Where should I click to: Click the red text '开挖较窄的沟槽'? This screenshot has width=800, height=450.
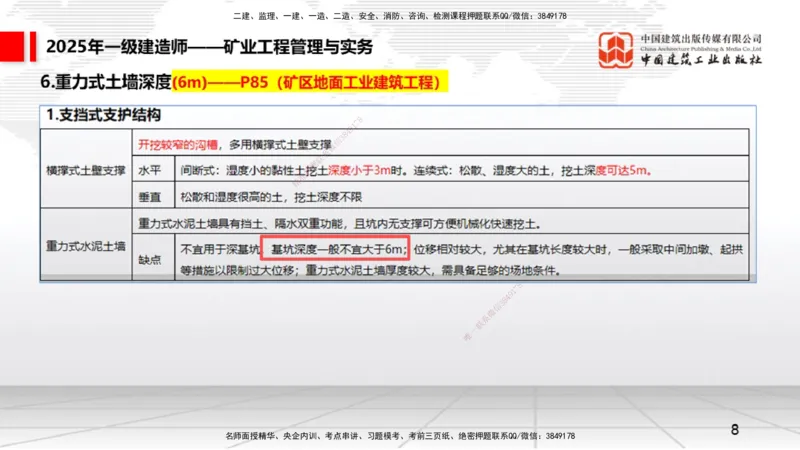pos(178,145)
